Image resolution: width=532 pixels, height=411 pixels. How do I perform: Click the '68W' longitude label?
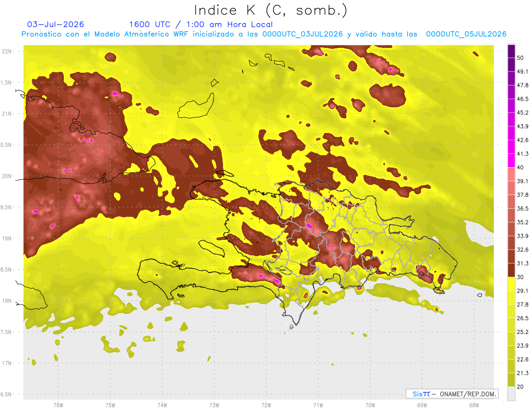474,405
